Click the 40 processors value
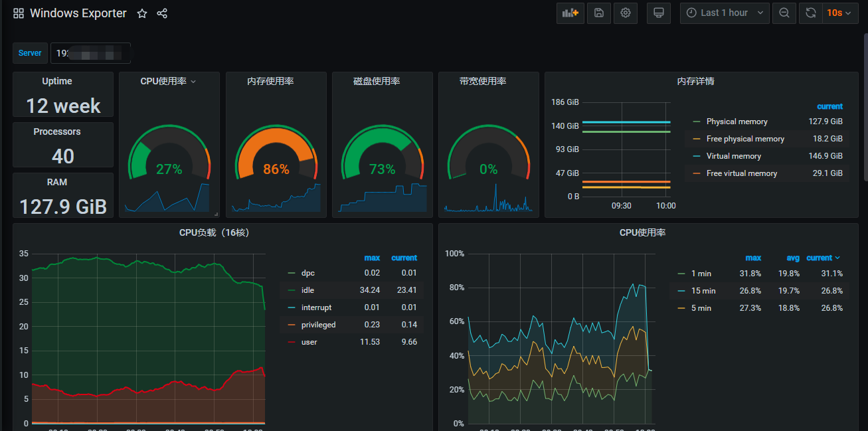Viewport: 868px width, 431px height. tap(63, 156)
